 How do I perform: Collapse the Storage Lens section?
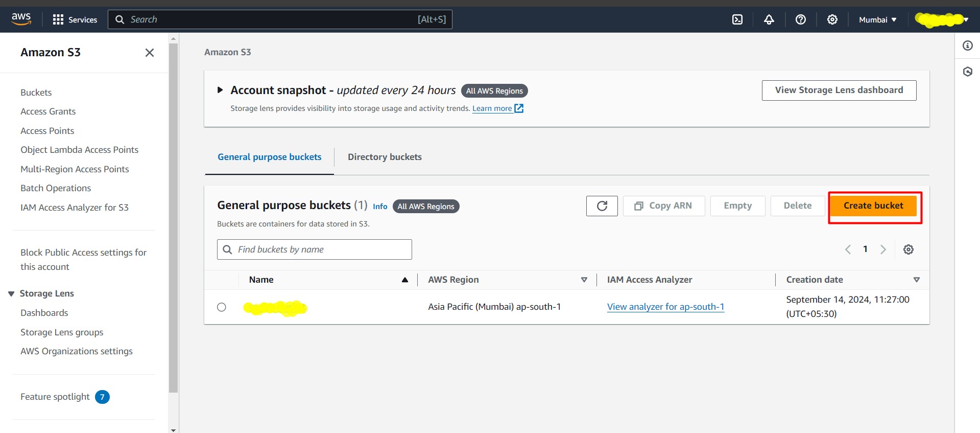(x=11, y=294)
